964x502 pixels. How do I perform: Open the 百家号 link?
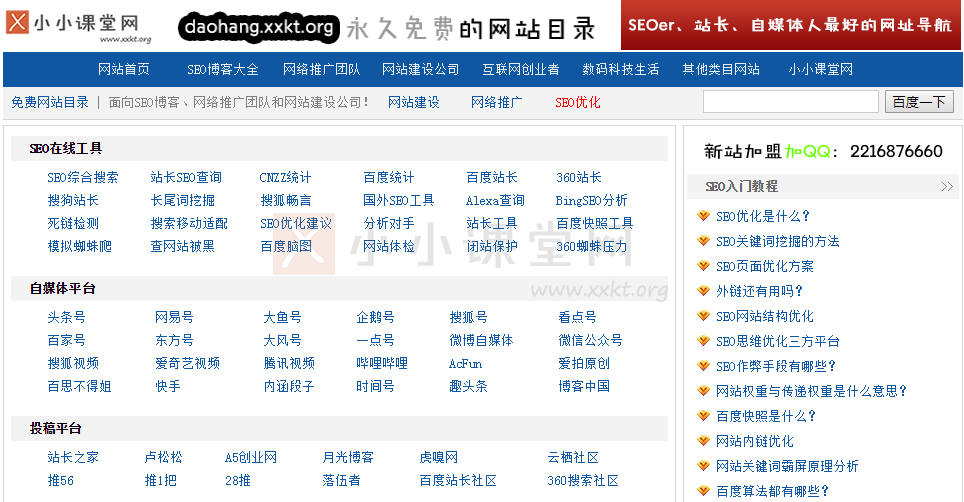tap(66, 340)
